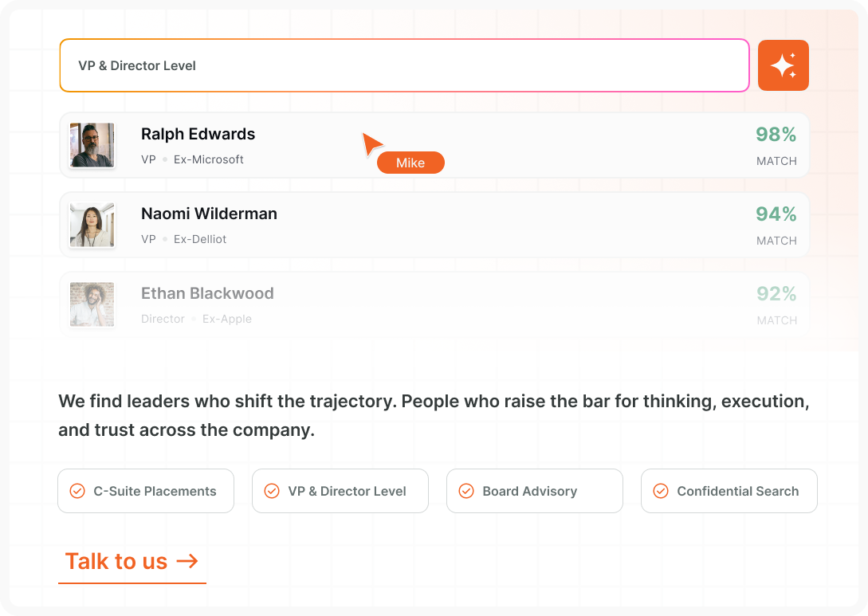Screen dimensions: 868x616
Task: Toggle the VP & Director Level check icon
Action: pyautogui.click(x=272, y=491)
